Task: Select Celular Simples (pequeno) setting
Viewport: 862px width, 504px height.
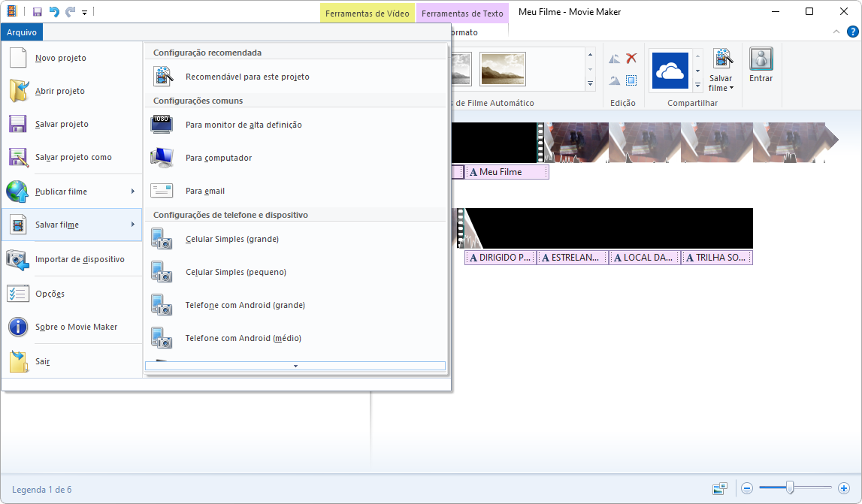Action: (x=296, y=272)
